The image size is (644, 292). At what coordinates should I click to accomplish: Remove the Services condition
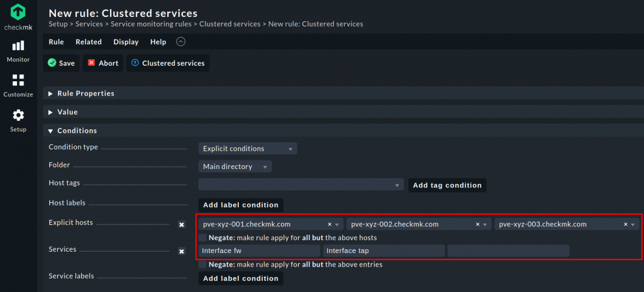182,251
